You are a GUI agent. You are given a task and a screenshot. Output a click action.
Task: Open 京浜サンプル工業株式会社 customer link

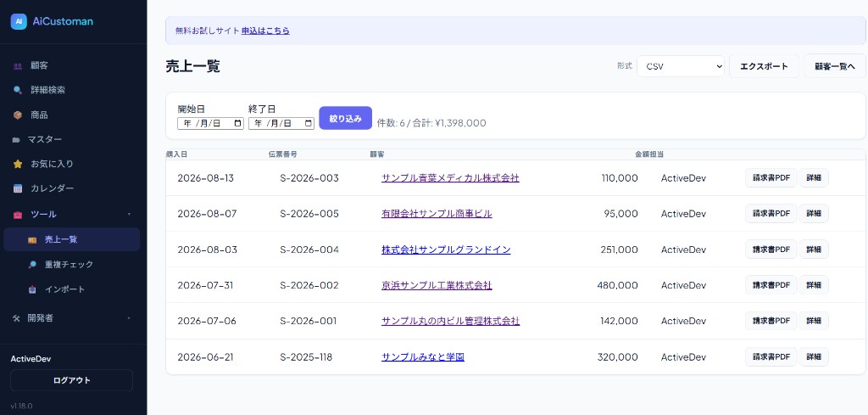pyautogui.click(x=437, y=286)
